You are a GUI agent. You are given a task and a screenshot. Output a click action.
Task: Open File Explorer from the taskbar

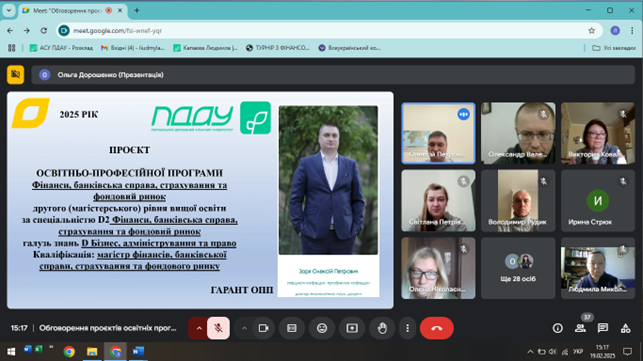click(x=92, y=352)
